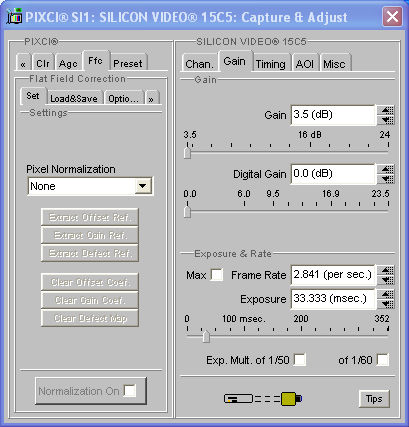This screenshot has height=427, width=409.
Task: Open the Pixel Normalization dropdown
Action: coord(90,186)
